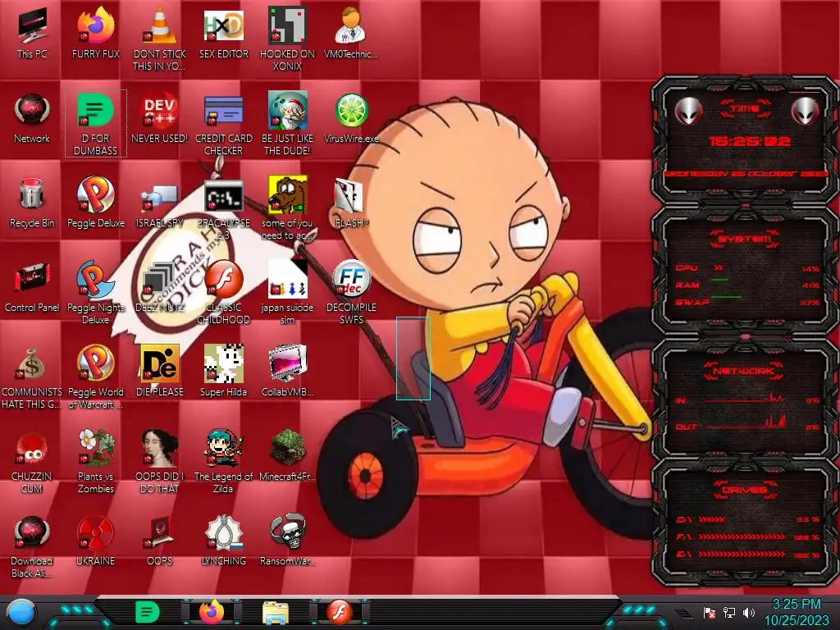
Task: Click the F:\ drive entry in DRIVES widget
Action: pos(748,536)
